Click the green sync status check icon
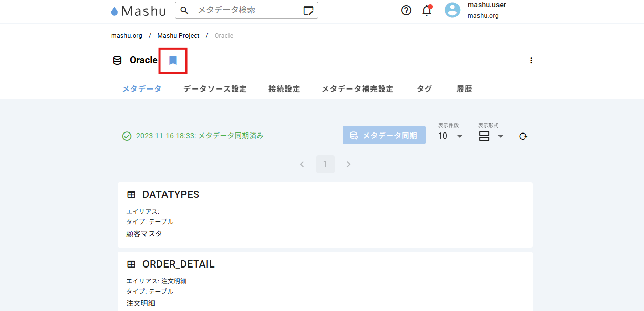 (x=127, y=136)
